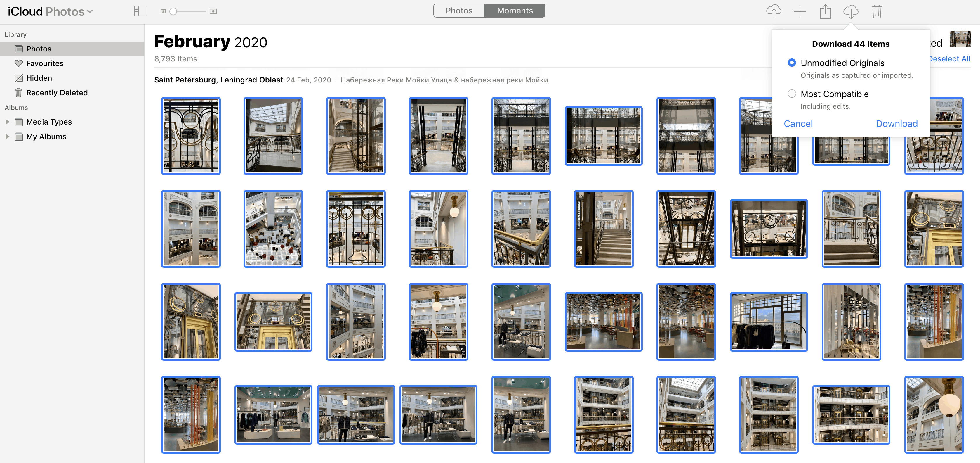Viewport: 980px width, 463px height.
Task: Cancel the download dialog
Action: click(x=798, y=124)
